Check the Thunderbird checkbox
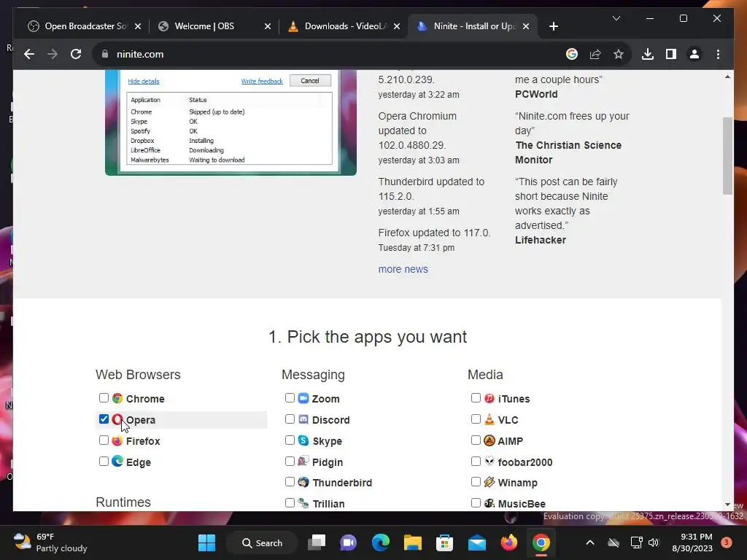Image resolution: width=747 pixels, height=560 pixels. tap(290, 482)
